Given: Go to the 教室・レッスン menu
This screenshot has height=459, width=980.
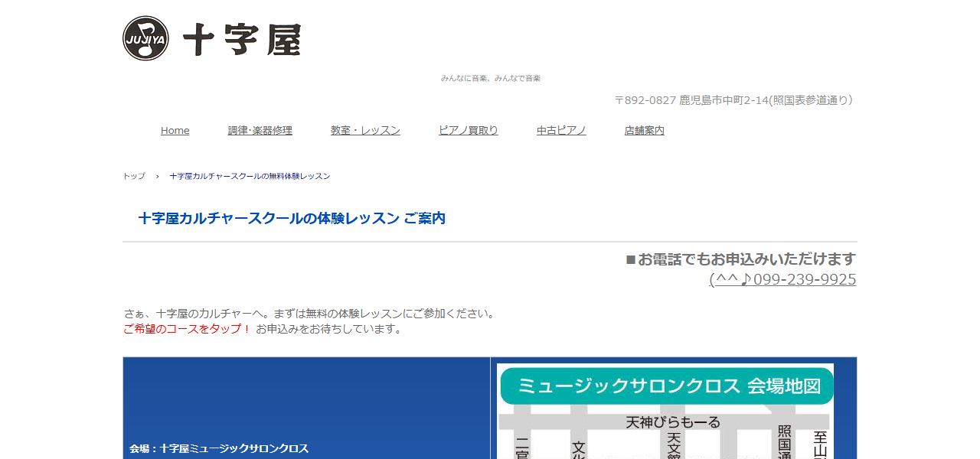Looking at the screenshot, I should 365,131.
